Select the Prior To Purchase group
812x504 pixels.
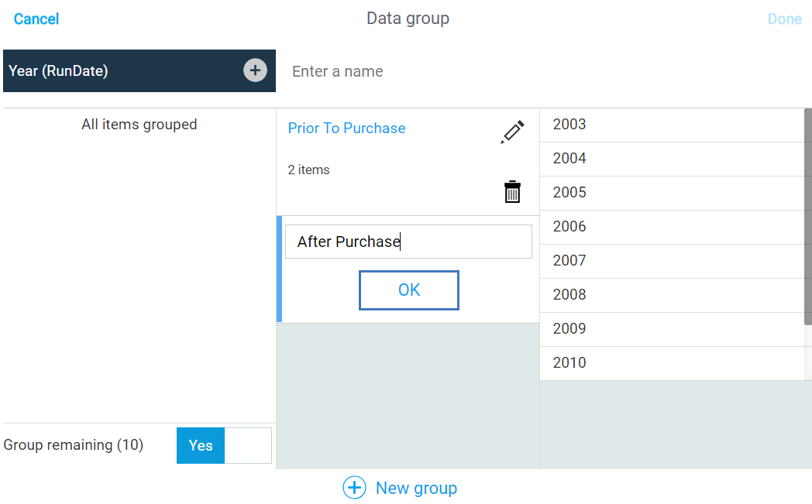347,129
